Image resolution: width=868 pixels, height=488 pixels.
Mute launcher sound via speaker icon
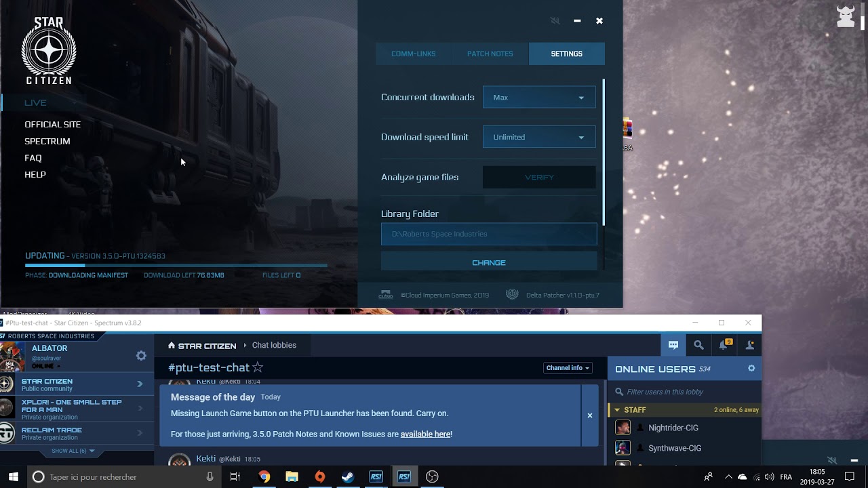click(x=555, y=21)
